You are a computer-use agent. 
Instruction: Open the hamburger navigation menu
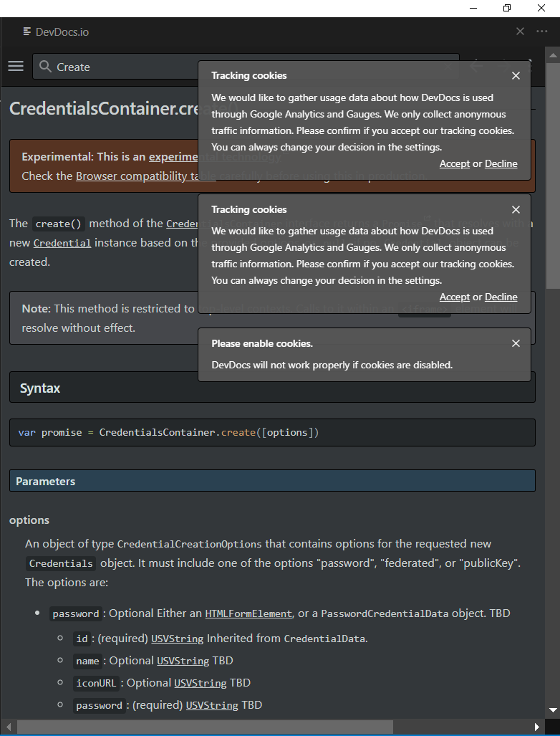[x=15, y=66]
